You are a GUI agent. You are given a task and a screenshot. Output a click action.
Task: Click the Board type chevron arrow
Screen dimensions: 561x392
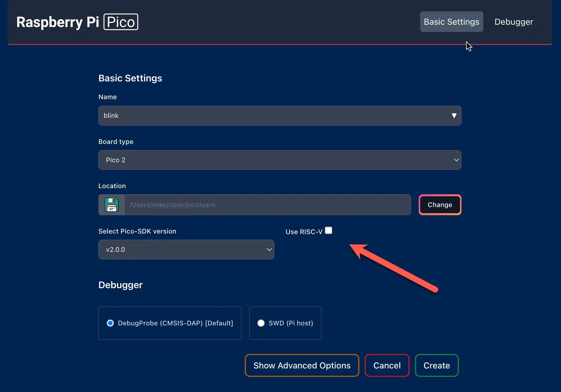(456, 160)
